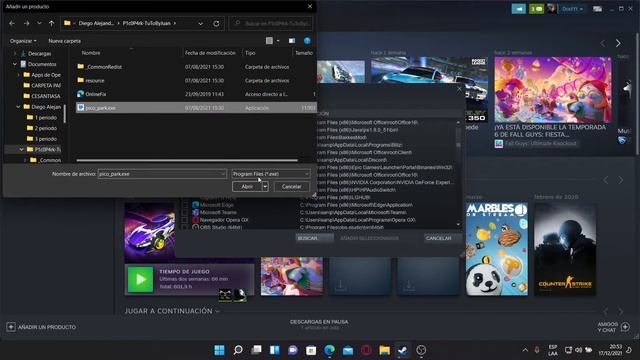Select the 1 periodo folder
Screen dimensions: 640x360
click(42, 118)
